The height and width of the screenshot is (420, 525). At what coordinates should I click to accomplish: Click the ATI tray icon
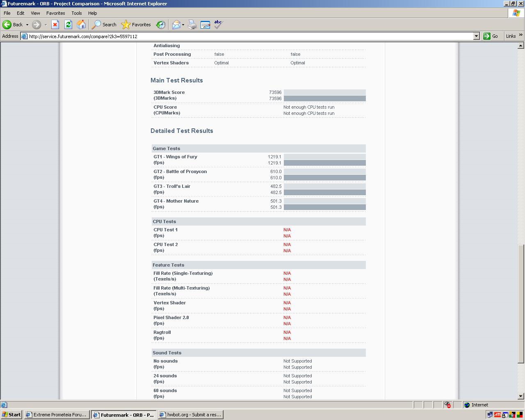(497, 415)
